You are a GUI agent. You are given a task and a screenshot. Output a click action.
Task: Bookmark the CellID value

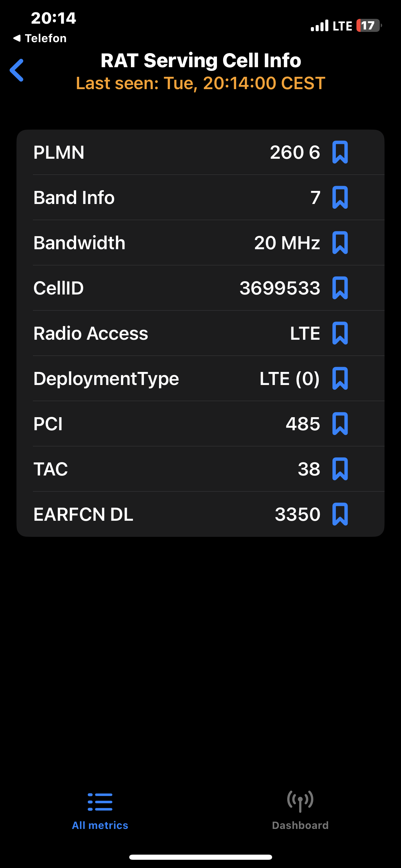[340, 288]
